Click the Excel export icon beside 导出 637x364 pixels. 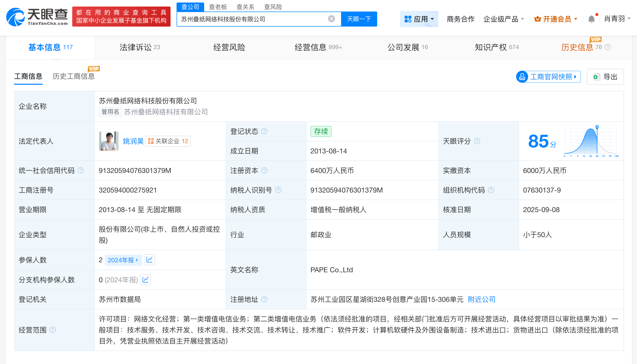coord(597,77)
